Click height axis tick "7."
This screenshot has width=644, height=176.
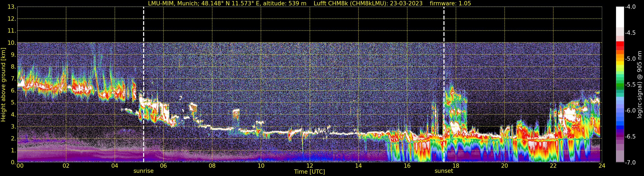13,79
